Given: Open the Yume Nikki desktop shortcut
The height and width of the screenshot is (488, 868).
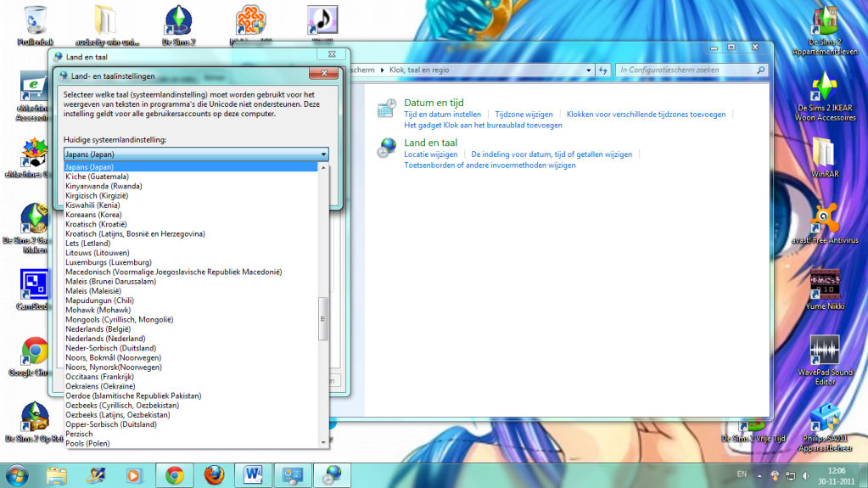Looking at the screenshot, I should tap(824, 287).
